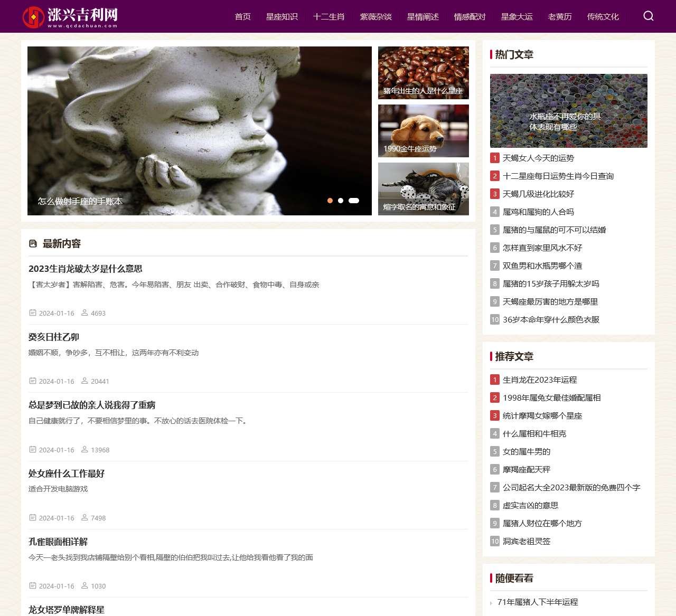The height and width of the screenshot is (616, 676).
Task: Click views icon next to 4693
Action: pyautogui.click(x=84, y=313)
